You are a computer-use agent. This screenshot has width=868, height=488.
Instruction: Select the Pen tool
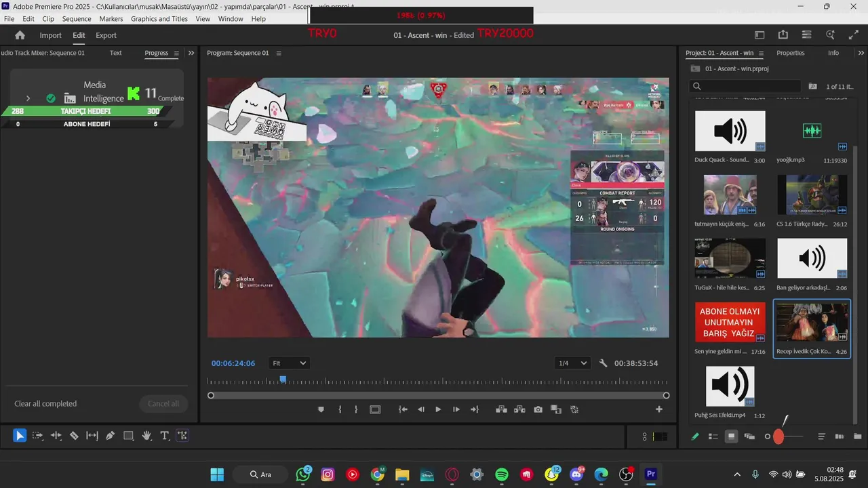tap(110, 436)
